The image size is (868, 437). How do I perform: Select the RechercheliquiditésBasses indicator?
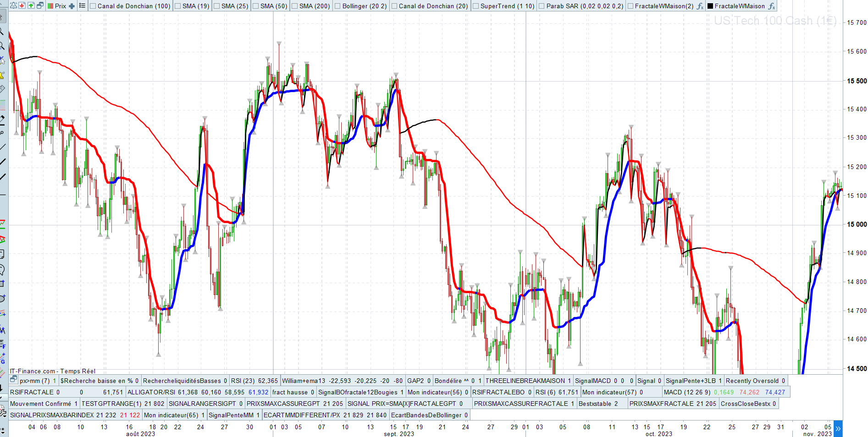(182, 381)
